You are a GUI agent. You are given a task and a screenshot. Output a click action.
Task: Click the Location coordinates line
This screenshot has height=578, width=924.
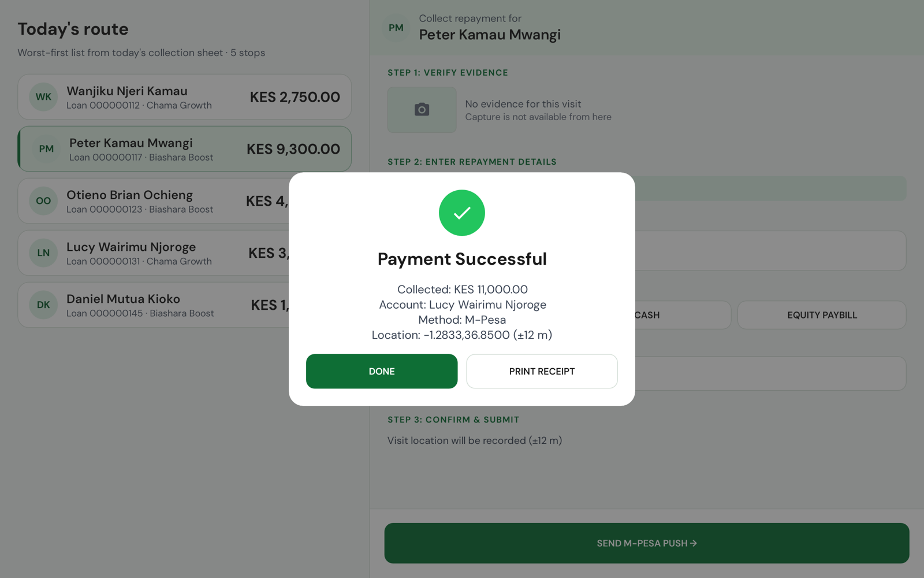click(462, 335)
